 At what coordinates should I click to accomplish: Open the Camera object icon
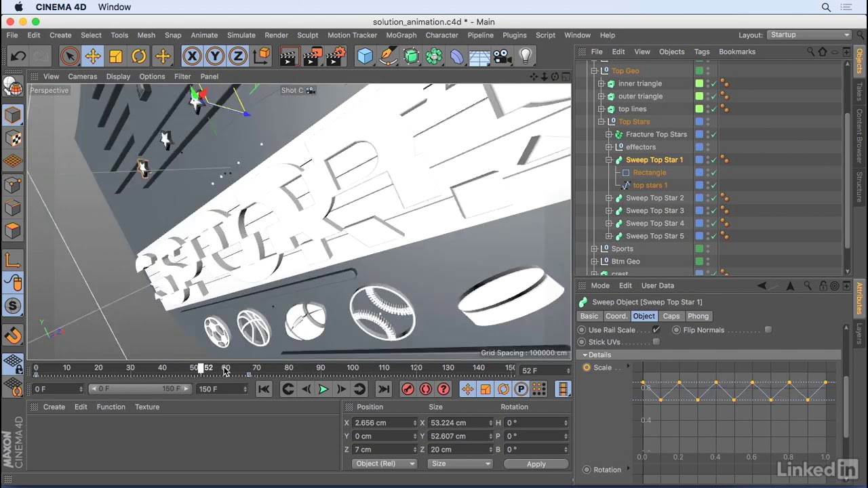click(502, 56)
